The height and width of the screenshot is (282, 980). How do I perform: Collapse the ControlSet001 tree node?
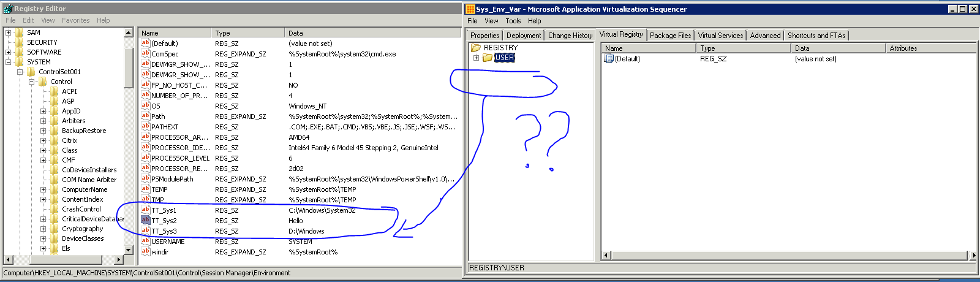tap(20, 72)
